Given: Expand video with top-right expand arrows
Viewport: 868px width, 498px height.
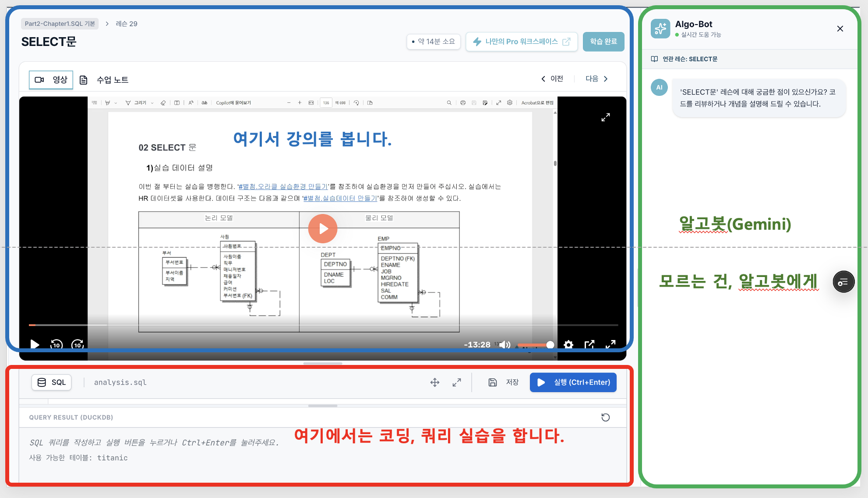Looking at the screenshot, I should [x=606, y=117].
